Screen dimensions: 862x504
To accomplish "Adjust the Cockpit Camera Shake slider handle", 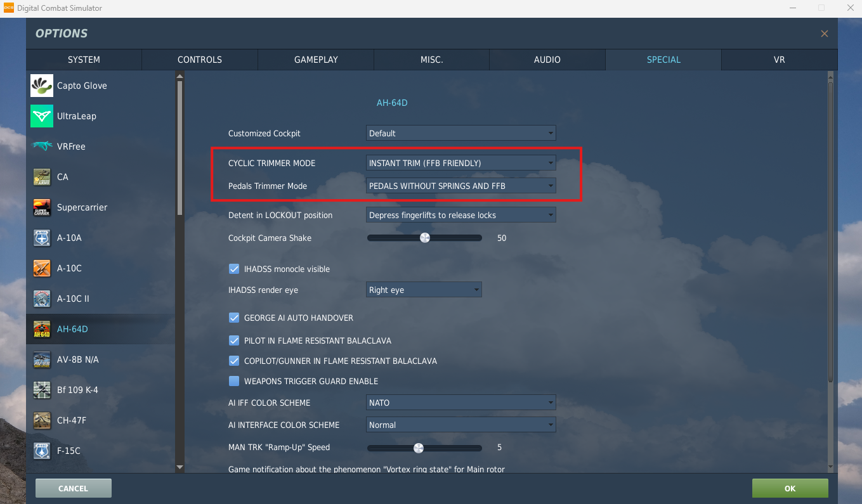I will coord(425,238).
